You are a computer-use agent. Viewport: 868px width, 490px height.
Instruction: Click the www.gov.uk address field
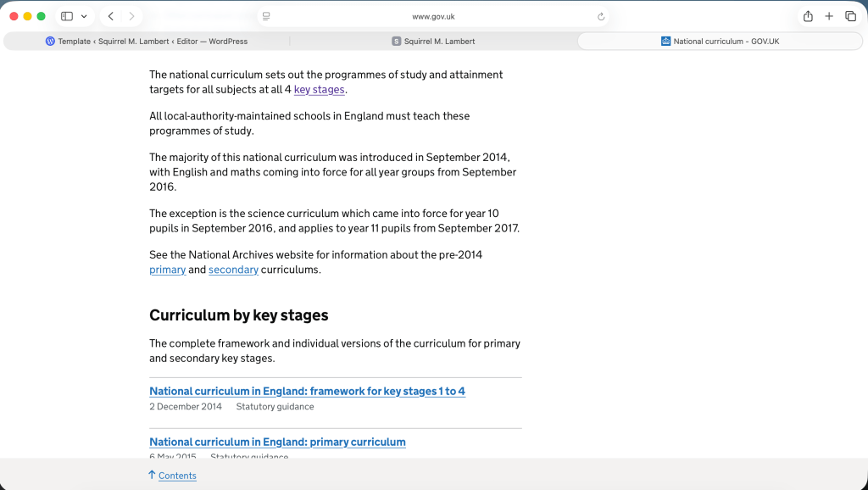(x=432, y=16)
